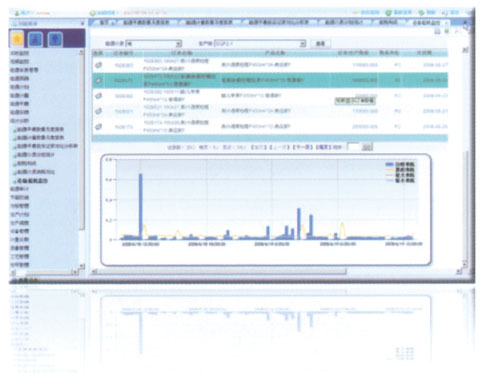Click the rightmost blue sidebar header icon
The width and height of the screenshot is (482, 388).
pyautogui.click(x=55, y=39)
